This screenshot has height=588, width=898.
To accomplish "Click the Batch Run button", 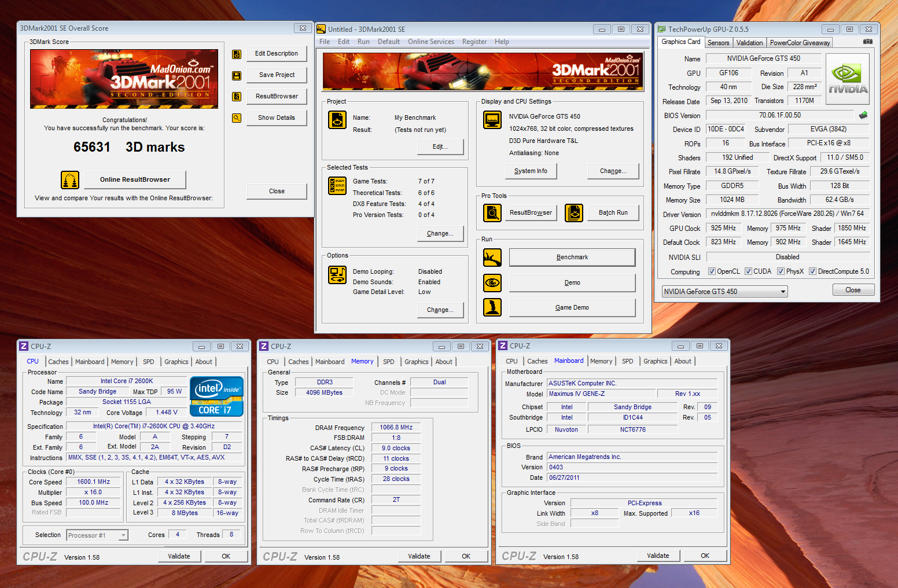I will tap(613, 212).
